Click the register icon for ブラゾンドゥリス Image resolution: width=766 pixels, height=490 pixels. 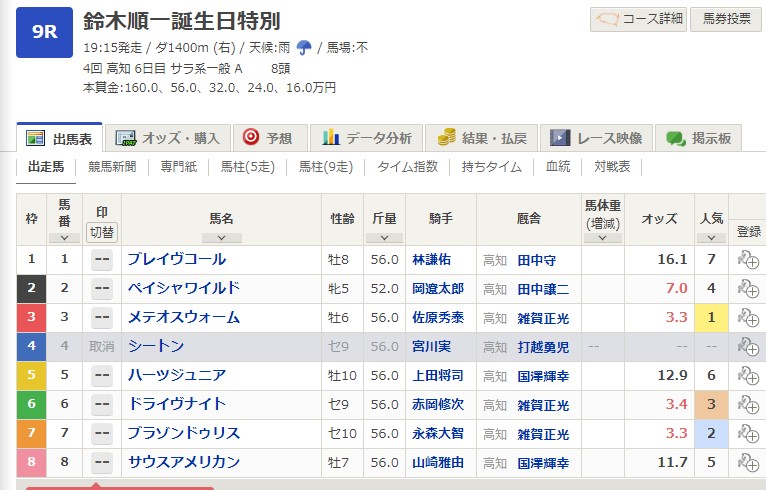[x=748, y=433]
